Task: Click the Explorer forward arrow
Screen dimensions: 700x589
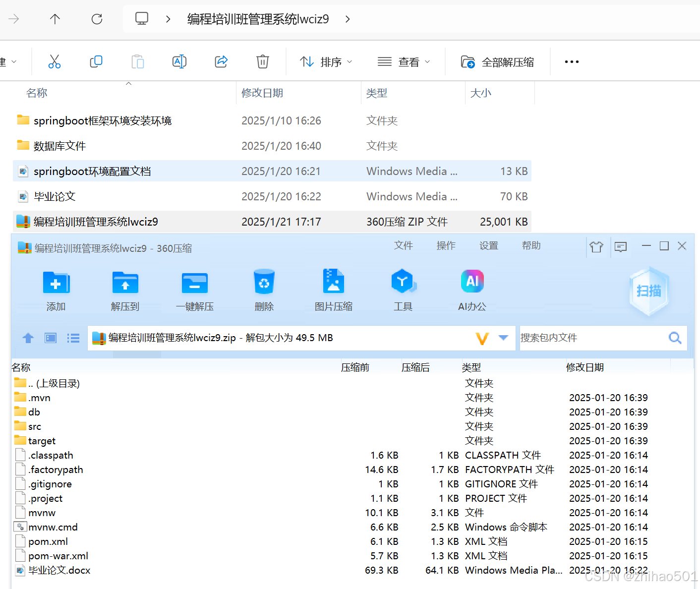Action: tap(14, 19)
